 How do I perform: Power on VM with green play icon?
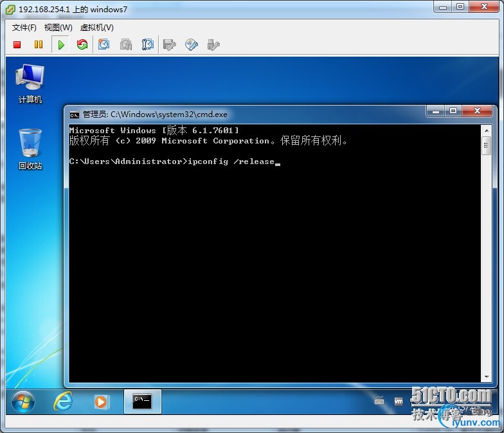click(x=60, y=45)
